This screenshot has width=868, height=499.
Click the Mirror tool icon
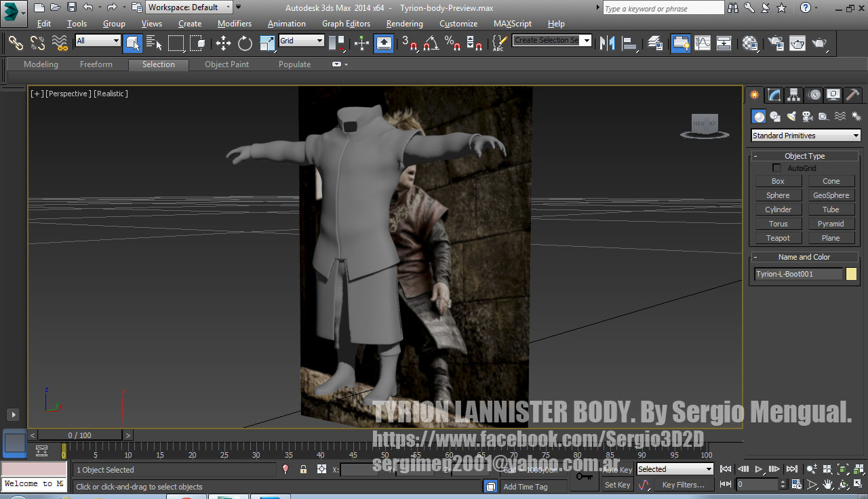coord(608,43)
